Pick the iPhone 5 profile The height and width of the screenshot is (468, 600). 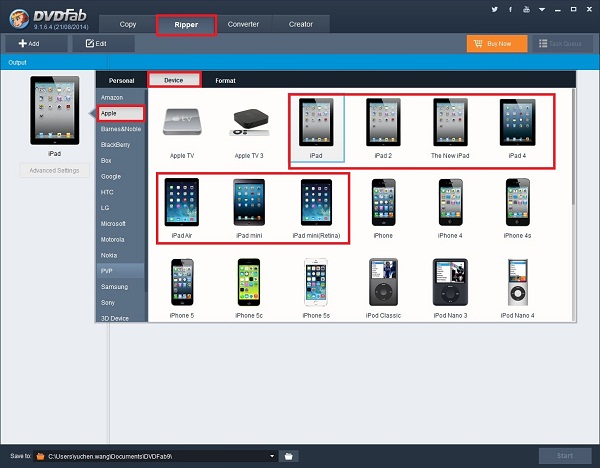182,288
